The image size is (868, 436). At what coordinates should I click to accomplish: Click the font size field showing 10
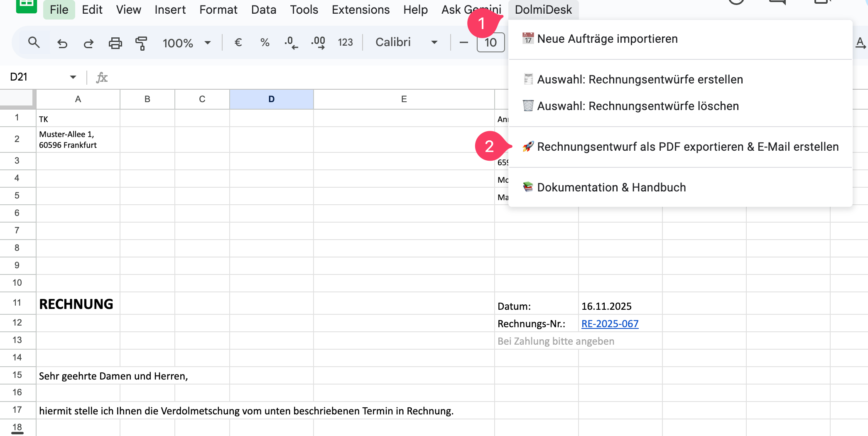[490, 42]
